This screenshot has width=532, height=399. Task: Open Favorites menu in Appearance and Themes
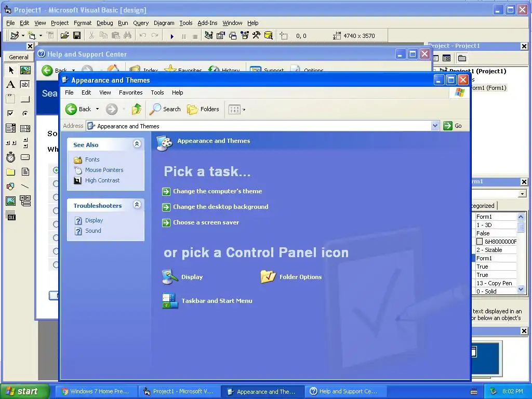130,92
